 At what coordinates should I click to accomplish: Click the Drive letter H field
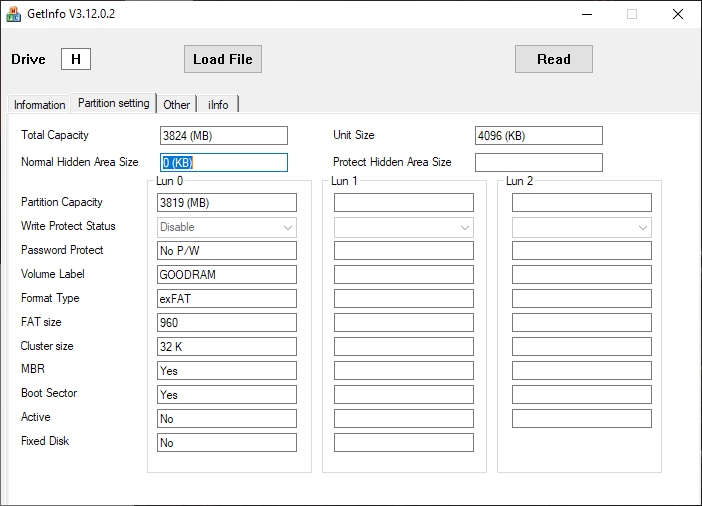pos(76,59)
